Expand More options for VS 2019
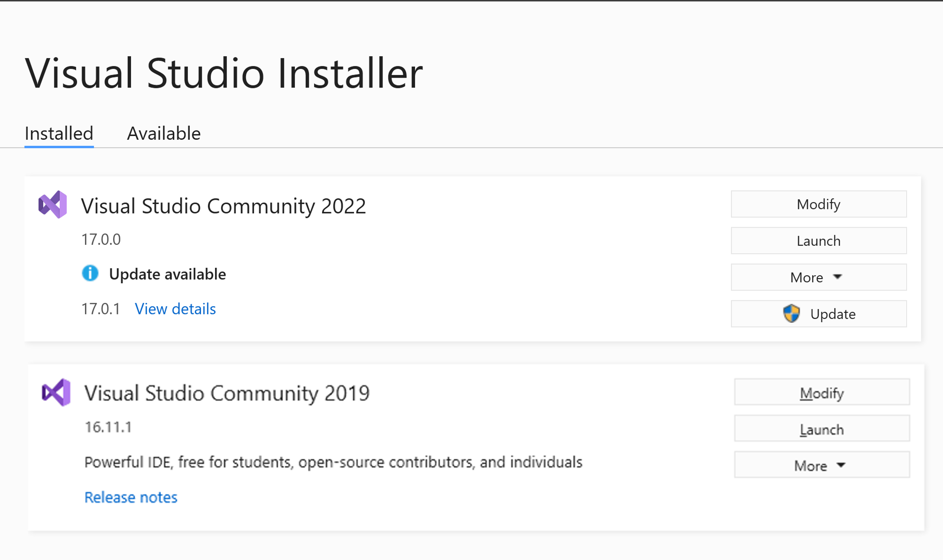 (x=820, y=465)
